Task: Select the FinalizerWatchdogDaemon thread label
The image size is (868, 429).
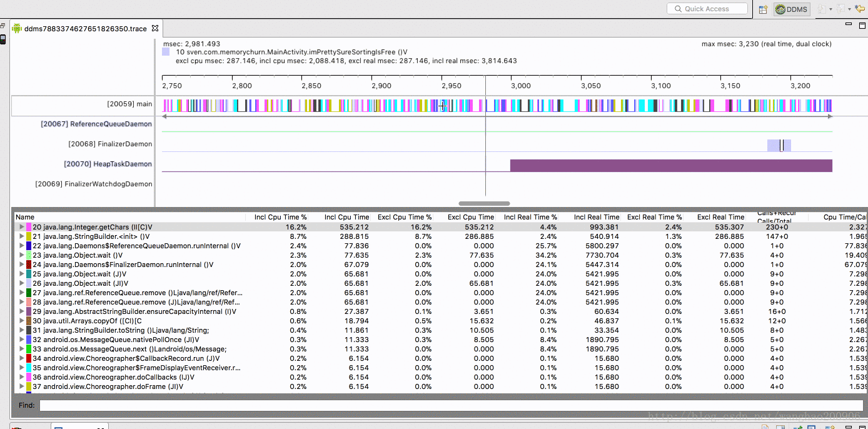Action: 94,184
